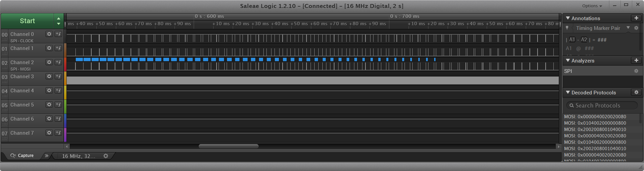
Task: Add a new annotation with plus button
Action: [x=636, y=18]
